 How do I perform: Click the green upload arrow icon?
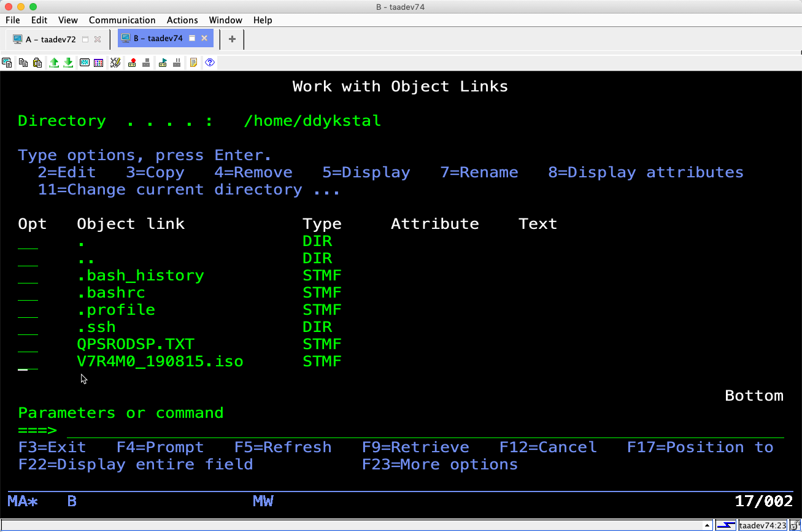pyautogui.click(x=54, y=63)
